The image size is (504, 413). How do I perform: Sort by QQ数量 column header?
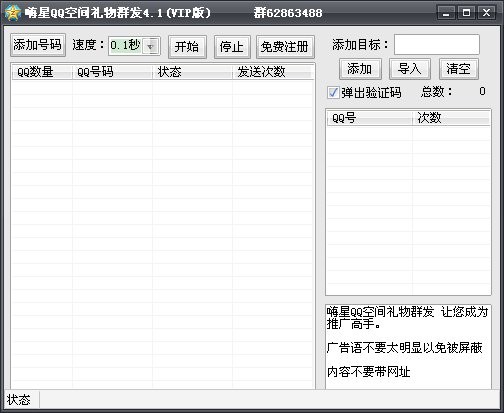point(42,72)
